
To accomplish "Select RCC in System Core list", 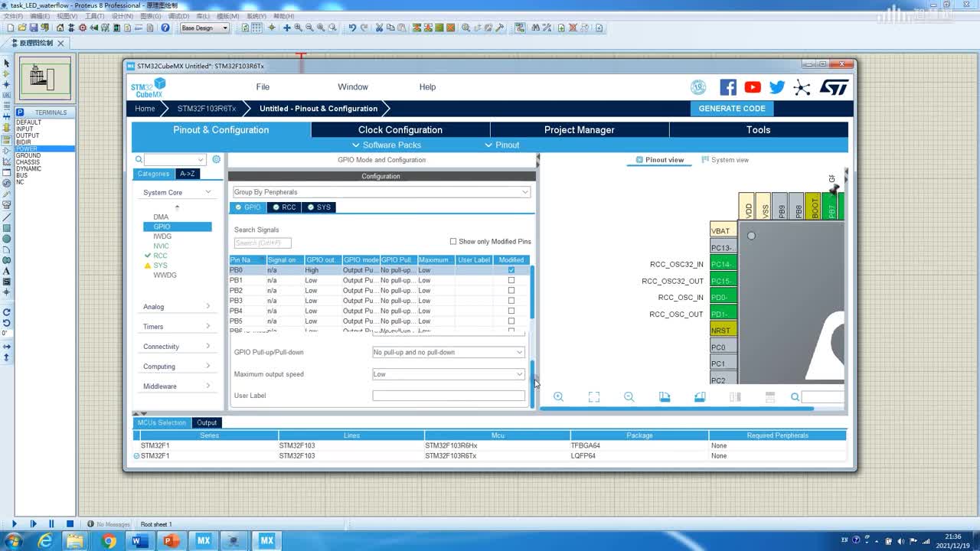I will 160,256.
